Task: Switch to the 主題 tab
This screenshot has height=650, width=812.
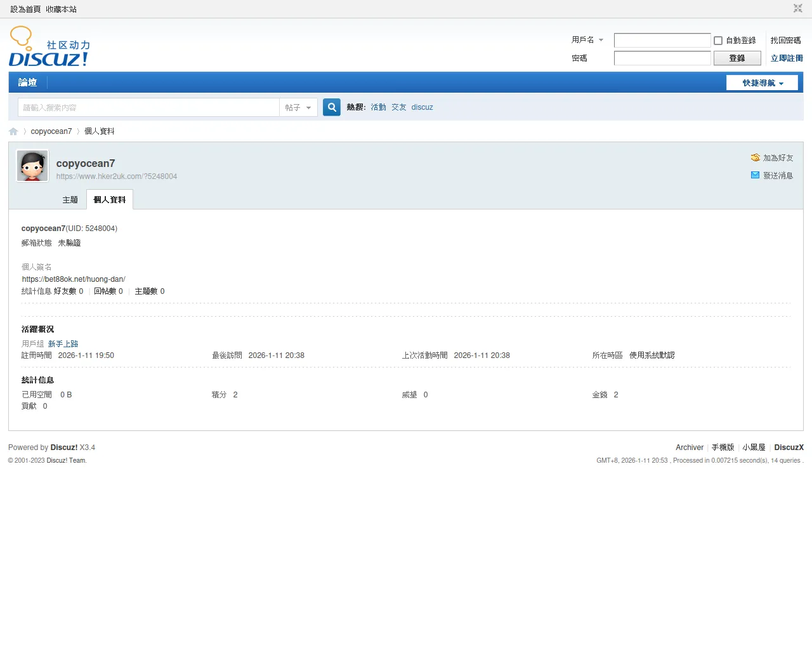Action: [x=70, y=200]
